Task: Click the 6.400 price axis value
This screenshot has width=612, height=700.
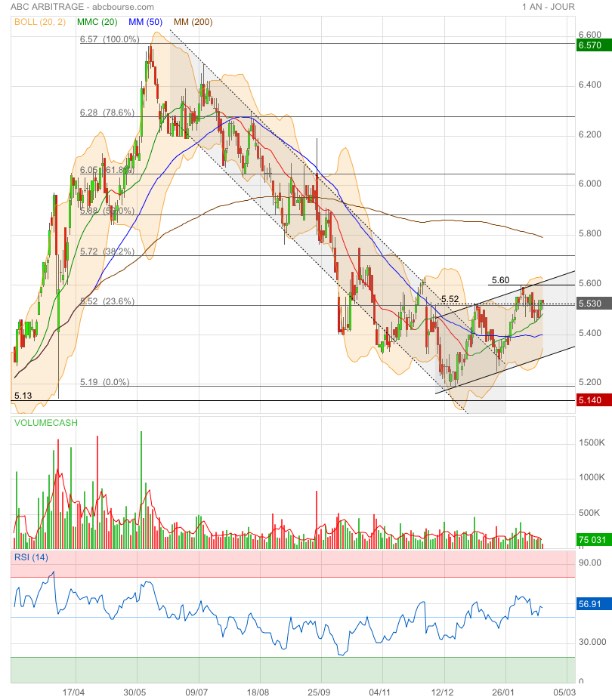Action: [x=590, y=85]
